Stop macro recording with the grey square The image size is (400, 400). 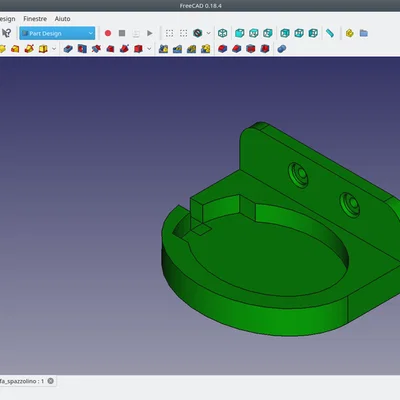point(122,33)
